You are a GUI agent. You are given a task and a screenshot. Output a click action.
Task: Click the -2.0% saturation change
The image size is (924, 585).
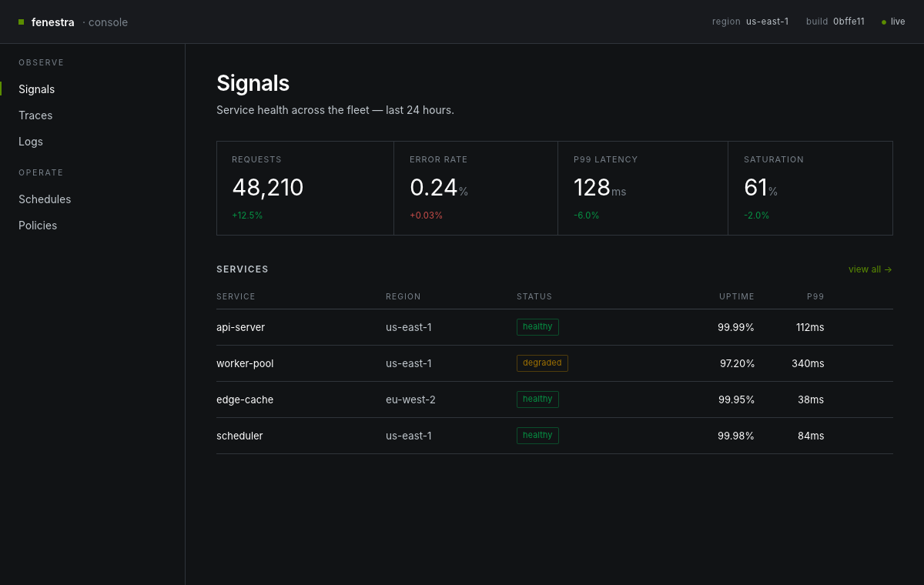click(x=756, y=216)
